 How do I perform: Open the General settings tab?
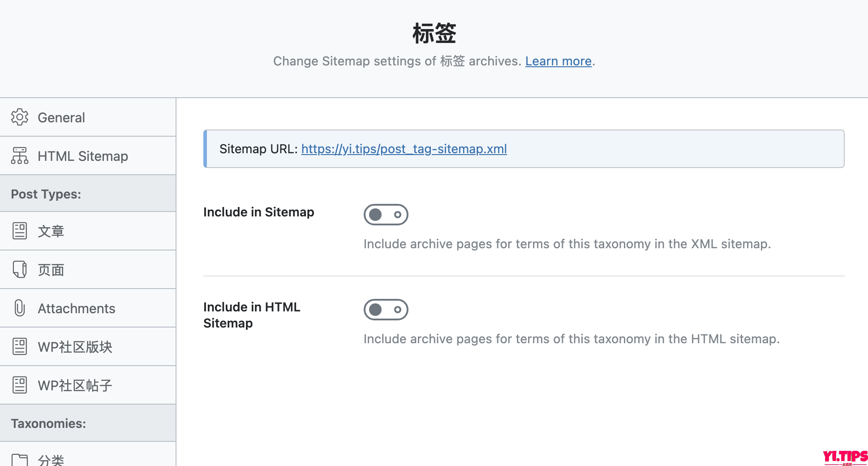coord(88,117)
